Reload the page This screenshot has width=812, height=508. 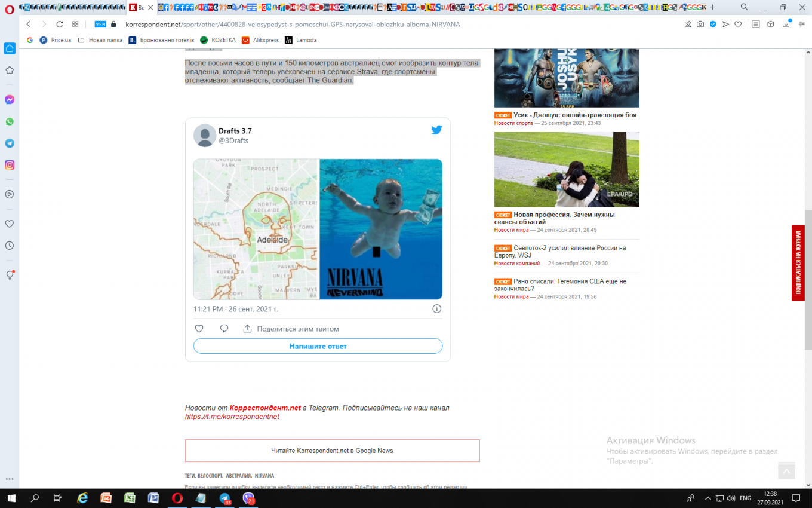coord(60,25)
